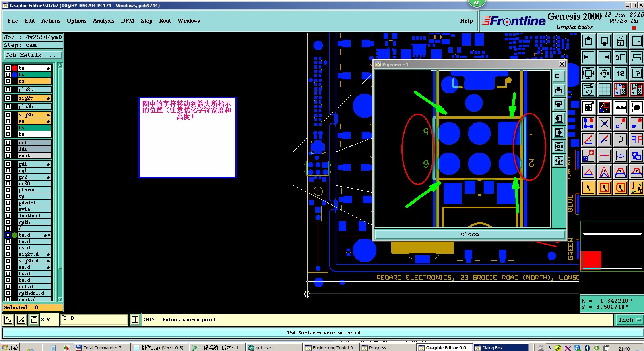Click the exclamation mark icon beside coordinate field
The image size is (644, 351).
click(135, 320)
